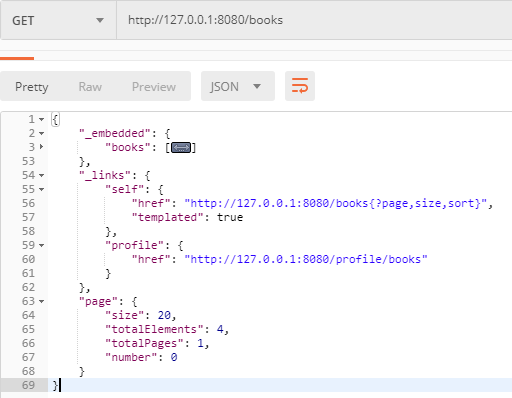Collapse the _links block at line 54
Image resolution: width=512 pixels, height=398 pixels.
[x=41, y=175]
